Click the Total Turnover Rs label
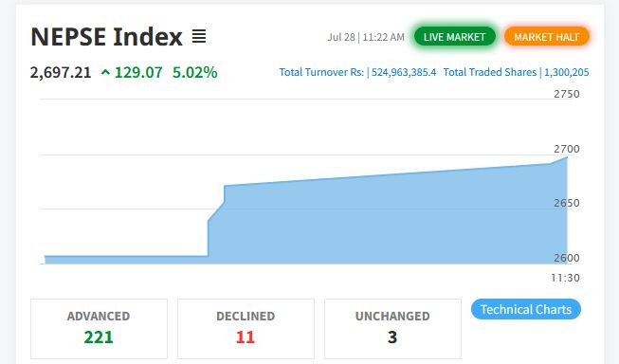 (x=321, y=72)
